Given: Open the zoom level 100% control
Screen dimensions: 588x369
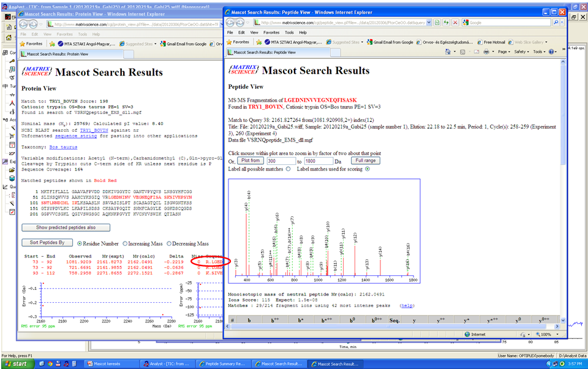Looking at the screenshot, I should (546, 334).
